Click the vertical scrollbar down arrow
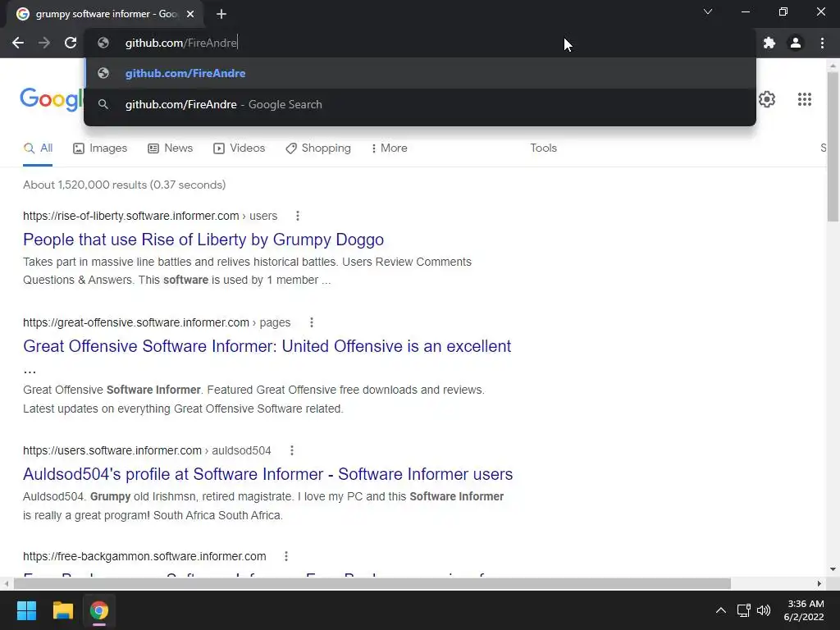Image resolution: width=840 pixels, height=630 pixels. [x=833, y=569]
